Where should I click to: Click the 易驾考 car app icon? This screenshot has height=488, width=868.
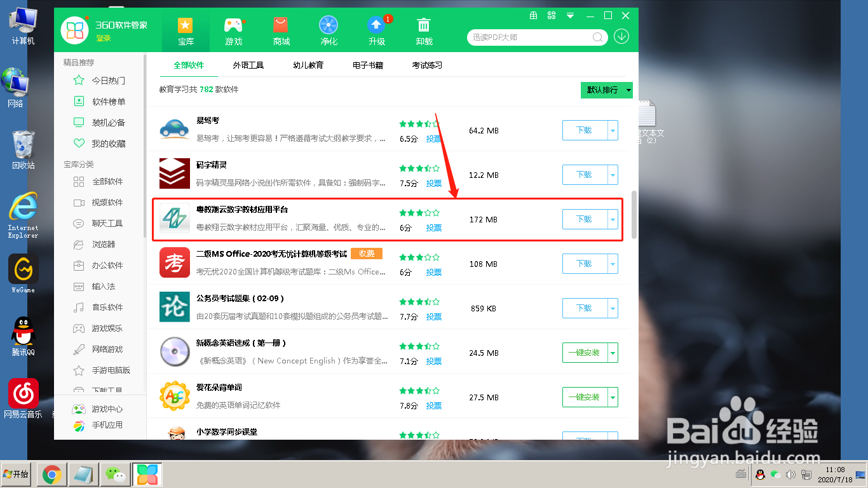(175, 130)
